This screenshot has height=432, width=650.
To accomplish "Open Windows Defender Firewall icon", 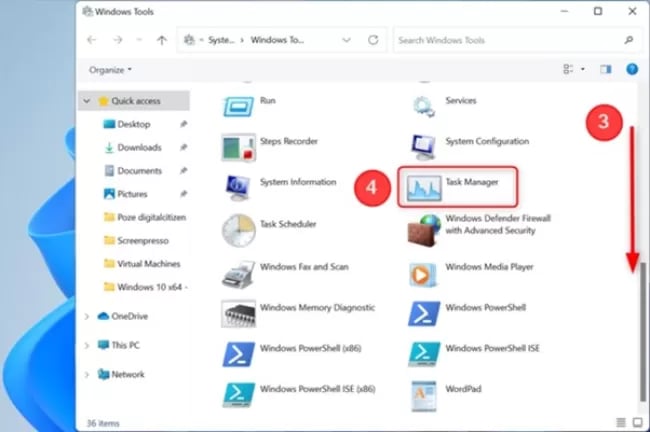I will (423, 231).
